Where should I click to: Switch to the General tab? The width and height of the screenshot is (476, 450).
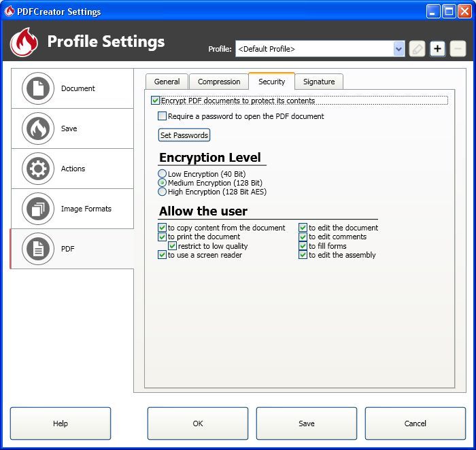point(167,82)
